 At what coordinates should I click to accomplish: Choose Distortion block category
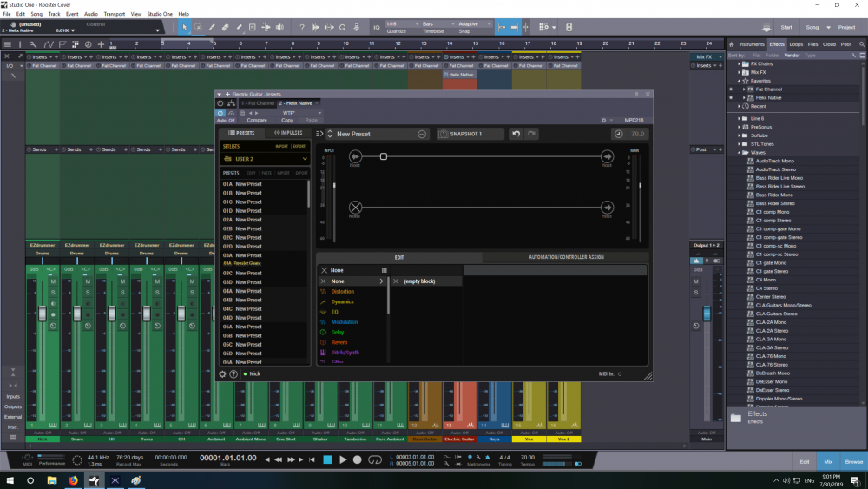pos(343,291)
